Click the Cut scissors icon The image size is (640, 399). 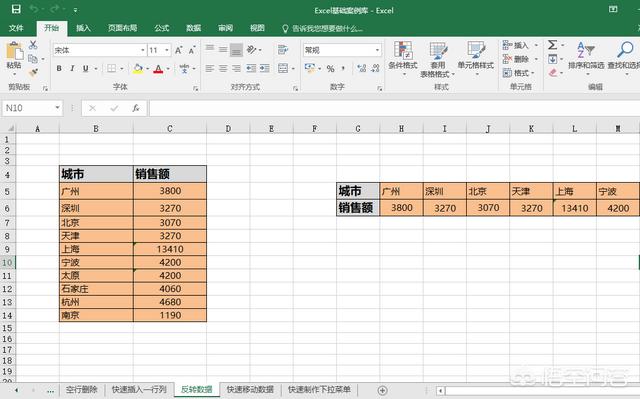[x=33, y=45]
